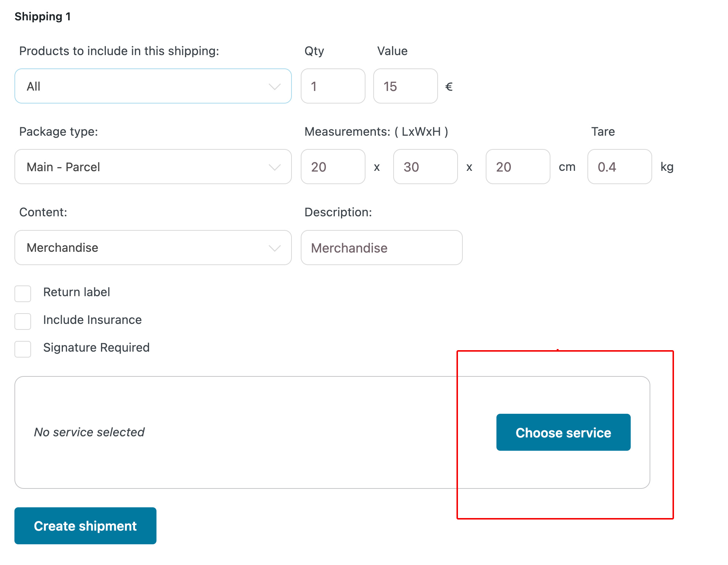
Task: Check the Include Insurance box
Action: click(x=23, y=322)
